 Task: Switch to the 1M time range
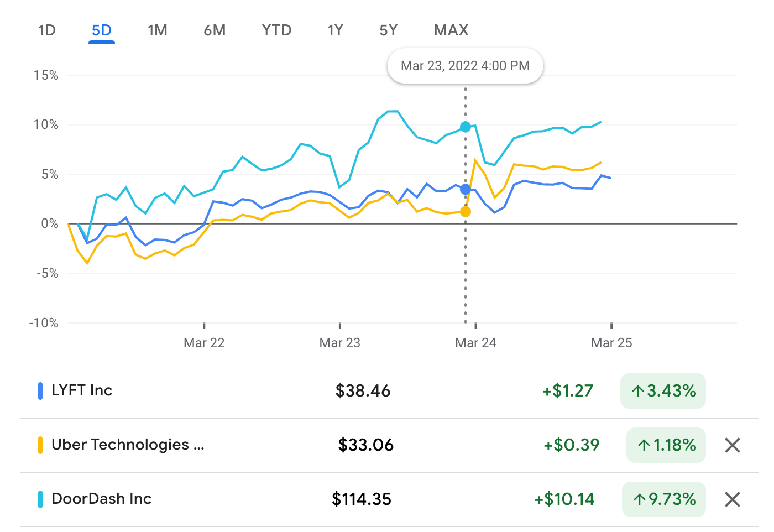(158, 30)
